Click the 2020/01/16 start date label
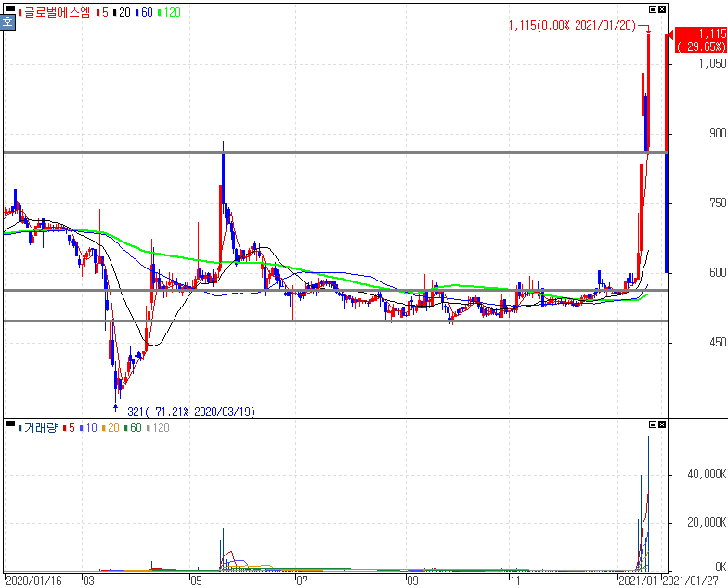728x588 pixels. coord(33,581)
